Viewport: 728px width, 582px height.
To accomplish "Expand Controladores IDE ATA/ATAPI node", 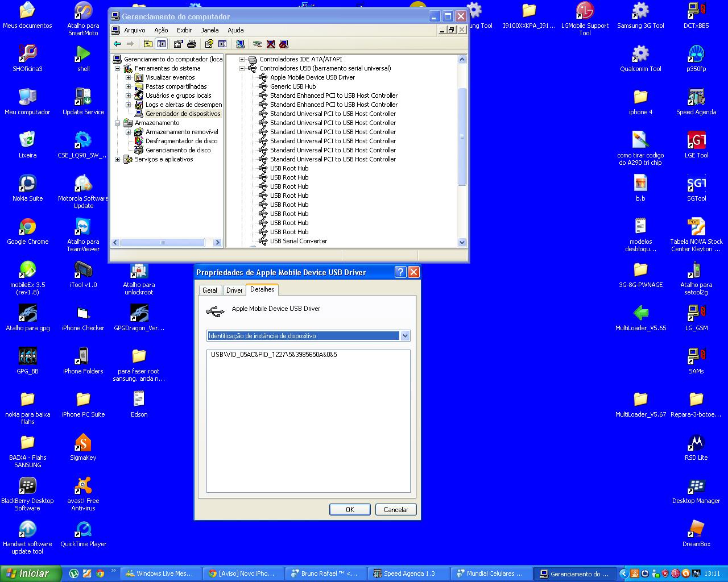I will [242, 59].
